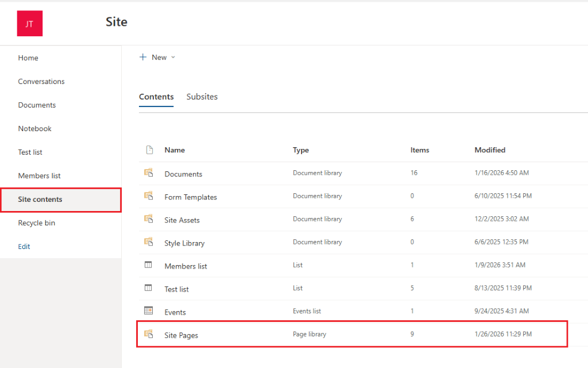Open the Site Assets library link
This screenshot has height=368, width=588.
(x=182, y=220)
